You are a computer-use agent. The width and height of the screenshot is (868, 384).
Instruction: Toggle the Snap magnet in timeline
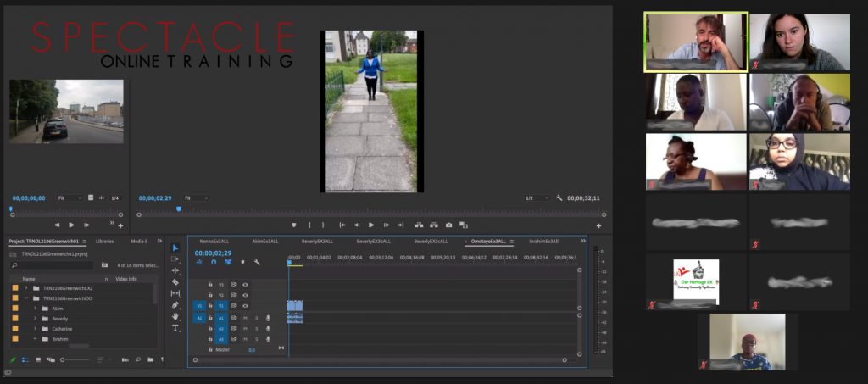pyautogui.click(x=214, y=262)
